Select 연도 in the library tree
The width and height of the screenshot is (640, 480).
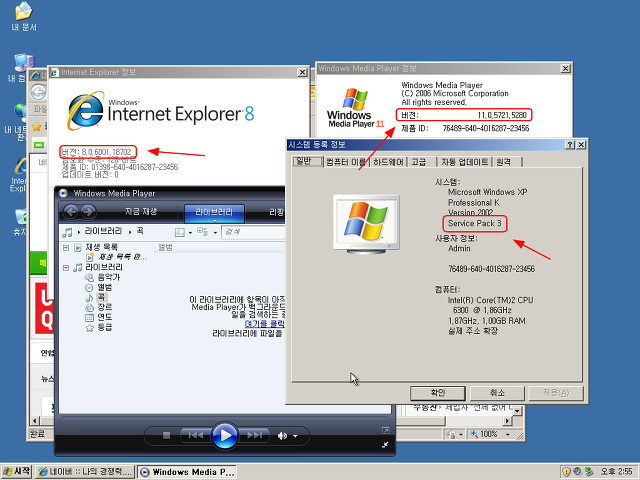tap(104, 317)
